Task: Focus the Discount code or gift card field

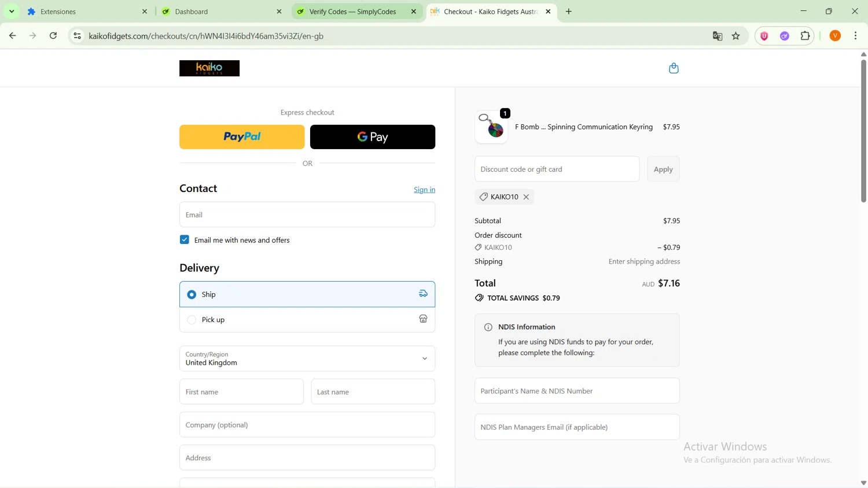Action: click(x=557, y=169)
